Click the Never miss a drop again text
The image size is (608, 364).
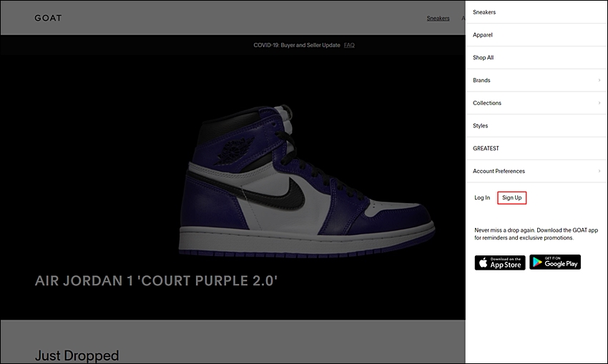(x=536, y=234)
